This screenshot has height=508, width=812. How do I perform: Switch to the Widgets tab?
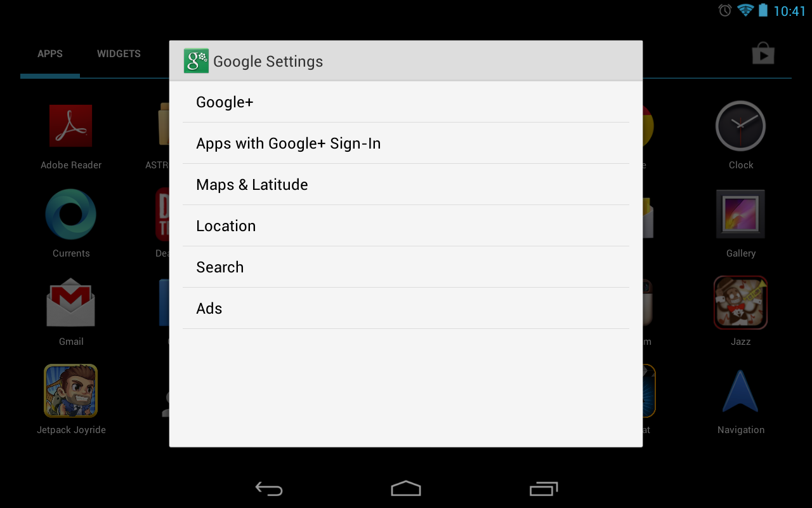click(x=119, y=54)
